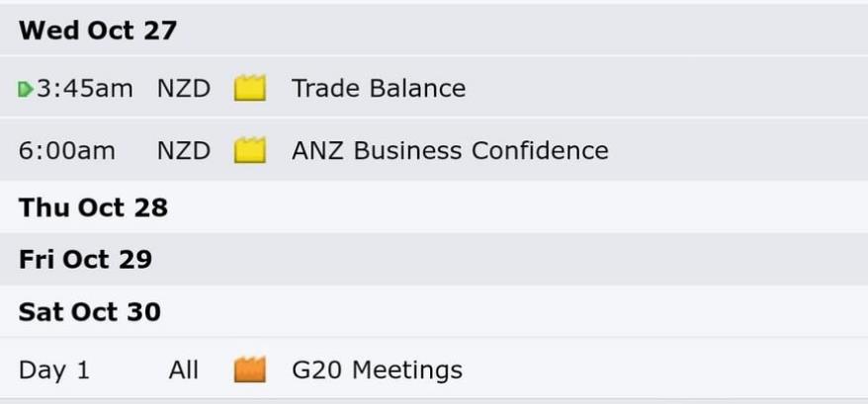The image size is (868, 404).
Task: Click NZD currency on Trade Balance row
Action: tap(184, 89)
